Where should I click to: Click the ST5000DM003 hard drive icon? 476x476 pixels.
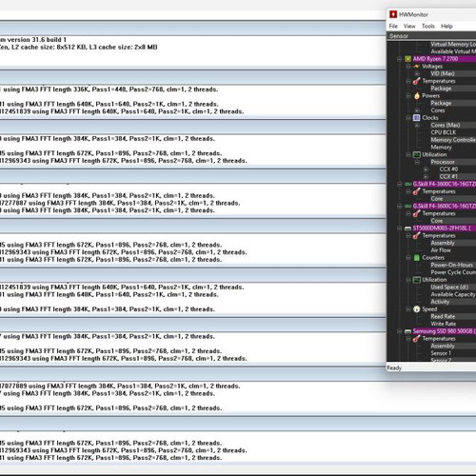pos(408,228)
